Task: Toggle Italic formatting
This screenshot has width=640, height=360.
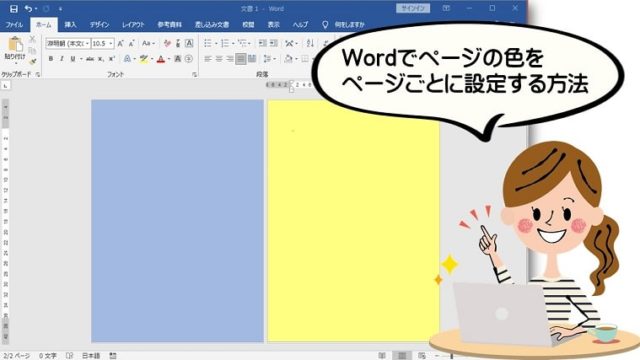Action: [62, 59]
